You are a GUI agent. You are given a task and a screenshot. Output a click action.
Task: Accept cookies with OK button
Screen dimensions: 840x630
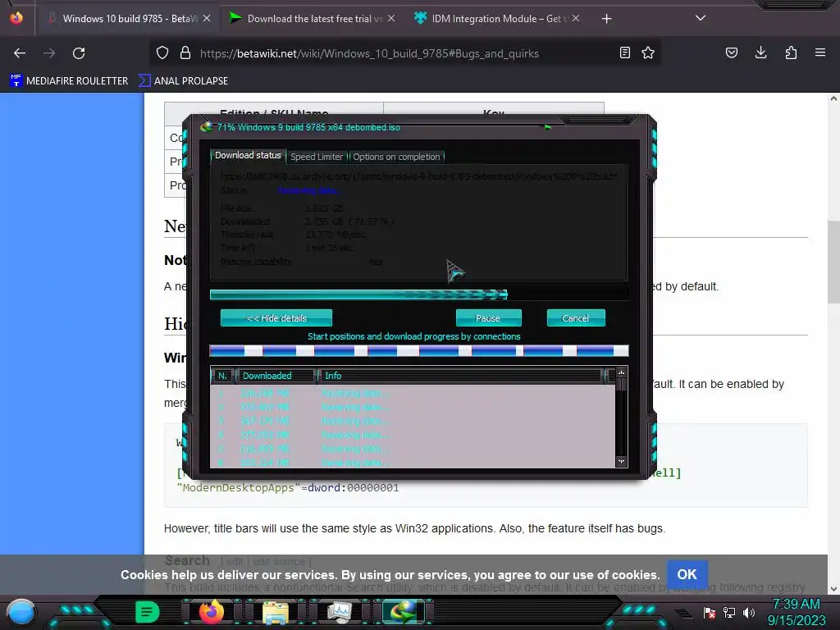[x=687, y=574]
